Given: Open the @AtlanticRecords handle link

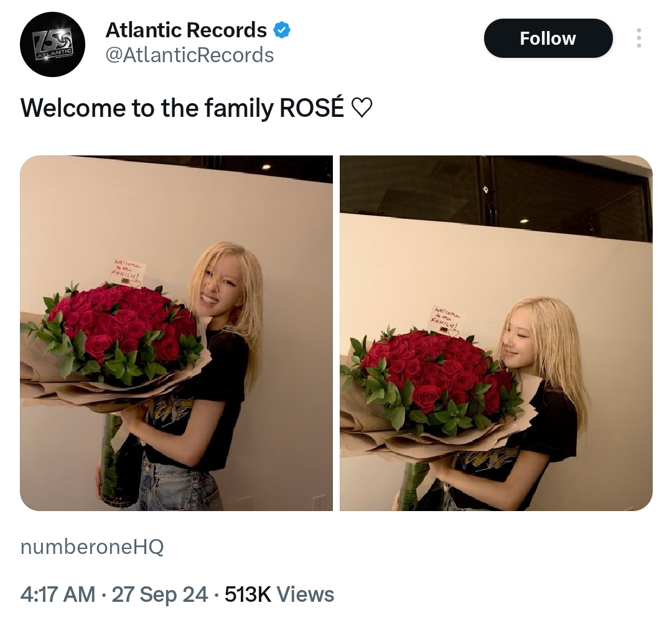Looking at the screenshot, I should pos(189,55).
